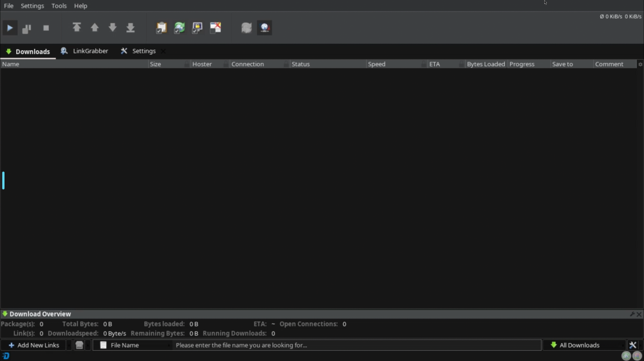
Task: Open the Help menu
Action: pos(80,6)
